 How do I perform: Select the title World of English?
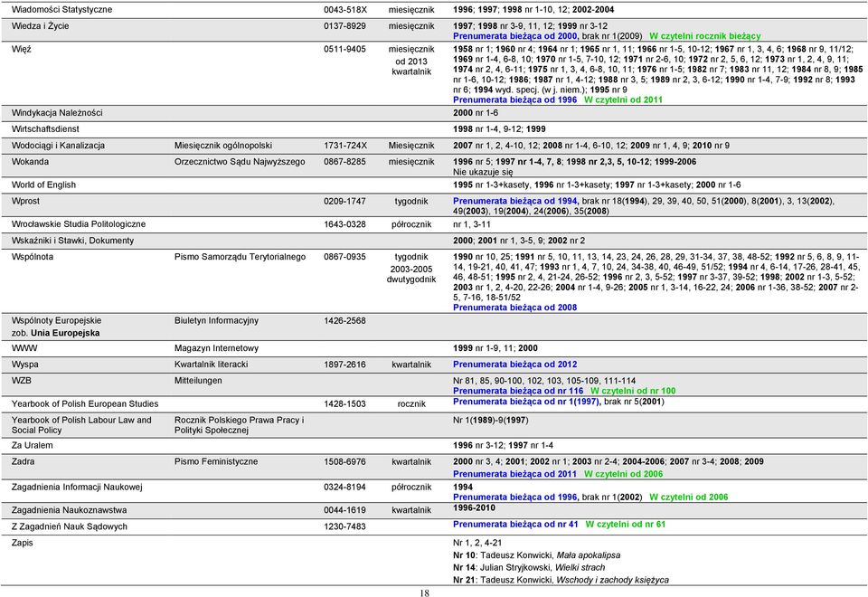point(43,185)
